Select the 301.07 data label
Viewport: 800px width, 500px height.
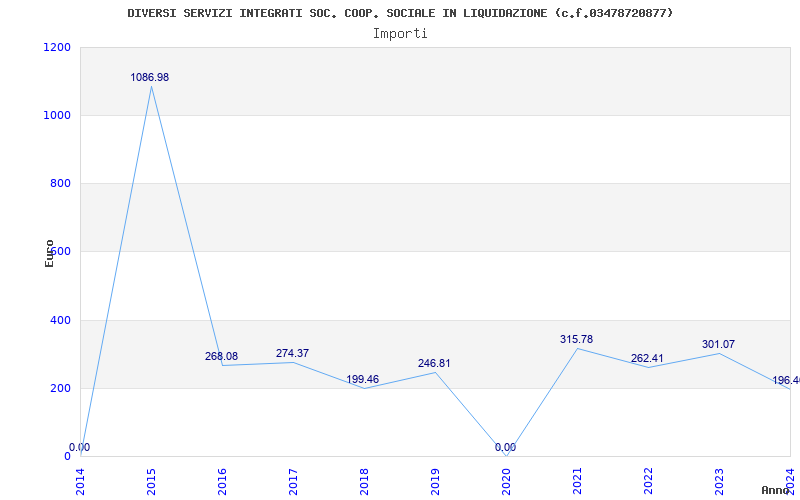tap(718, 345)
